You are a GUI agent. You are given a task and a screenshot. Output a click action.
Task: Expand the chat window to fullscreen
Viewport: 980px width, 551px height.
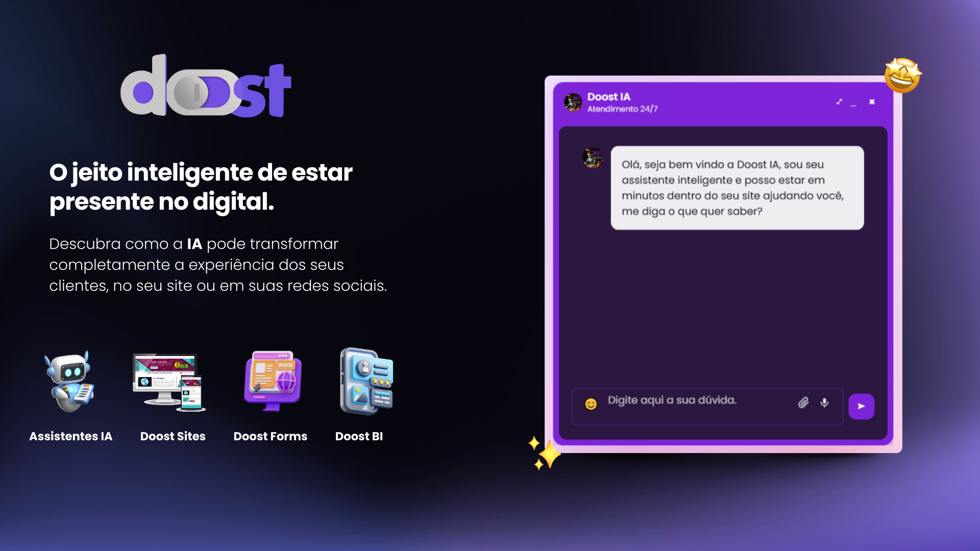pyautogui.click(x=839, y=102)
